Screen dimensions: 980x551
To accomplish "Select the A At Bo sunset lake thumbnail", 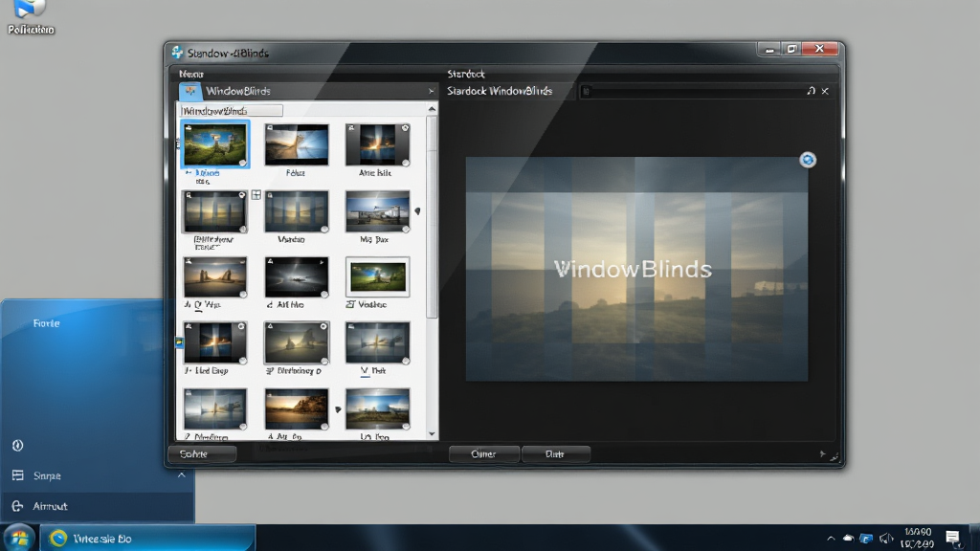I will (x=297, y=409).
